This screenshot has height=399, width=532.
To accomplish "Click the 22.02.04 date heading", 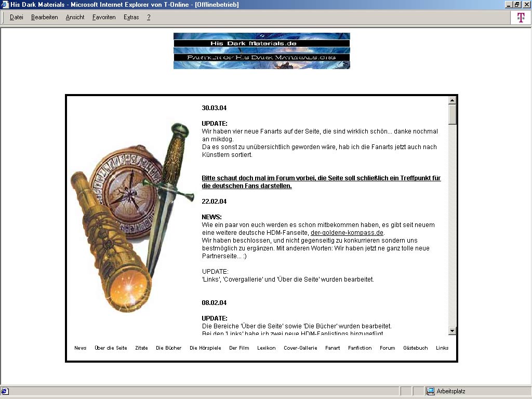I will click(214, 201).
